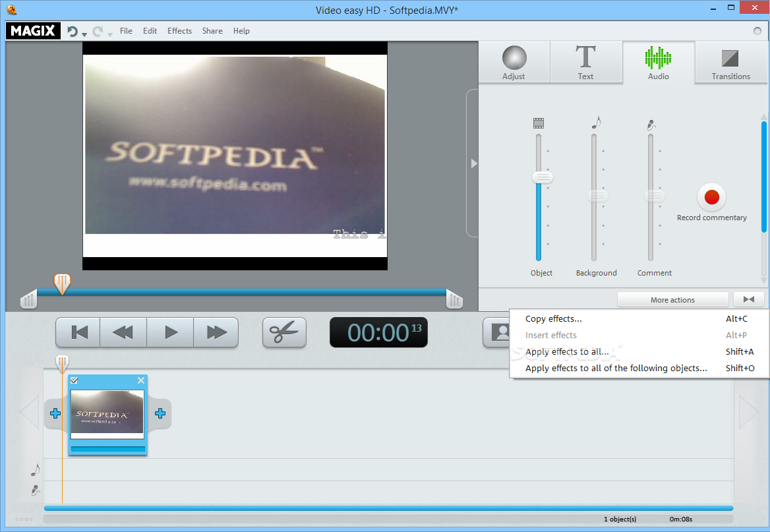Click the timeline playhead marker

pos(62,364)
